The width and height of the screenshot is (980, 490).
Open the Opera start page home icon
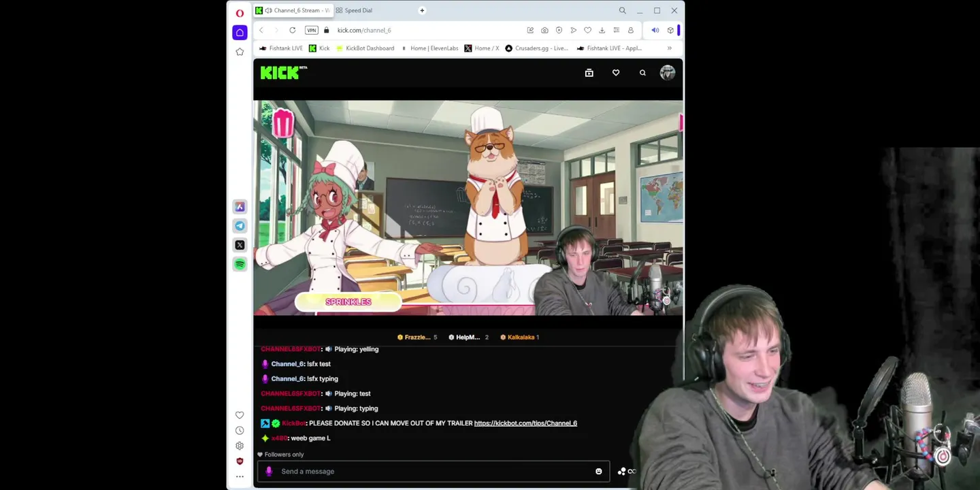coord(240,33)
